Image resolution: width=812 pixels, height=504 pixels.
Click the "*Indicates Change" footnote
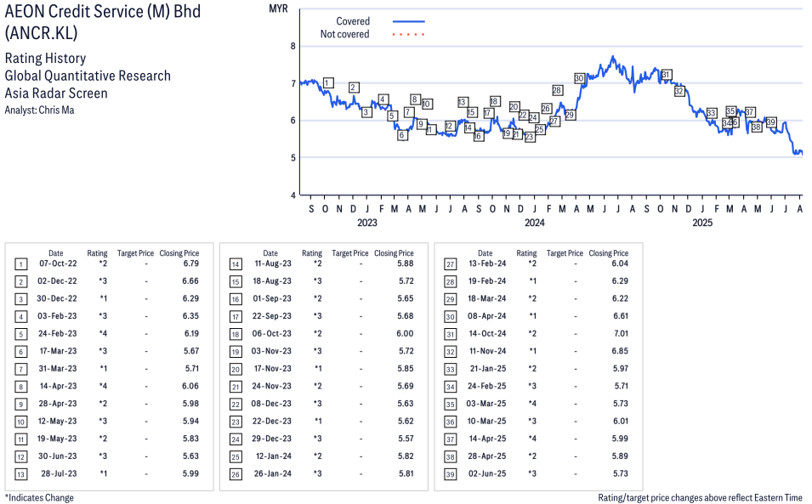tap(39, 498)
